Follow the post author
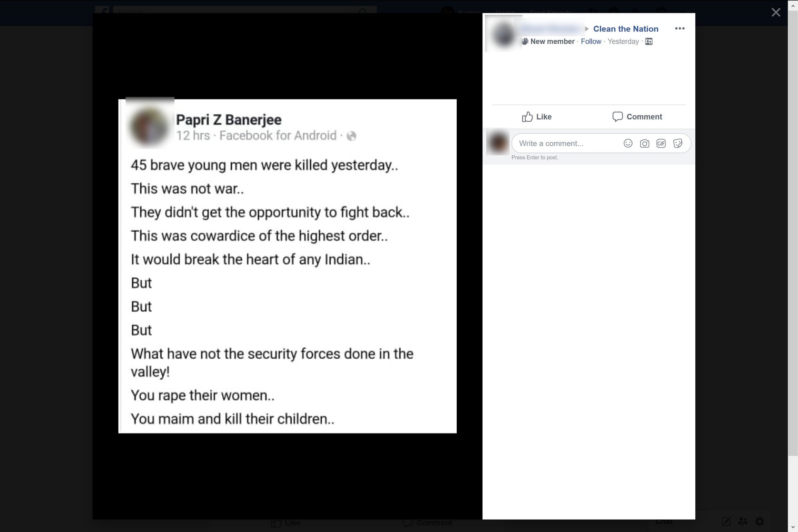798x532 pixels. (591, 42)
